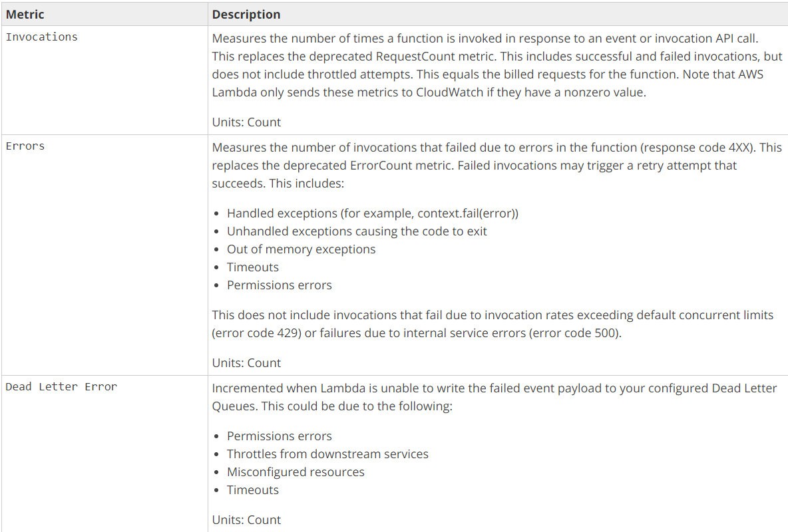
Task: Click the Description column header
Action: [x=246, y=15]
